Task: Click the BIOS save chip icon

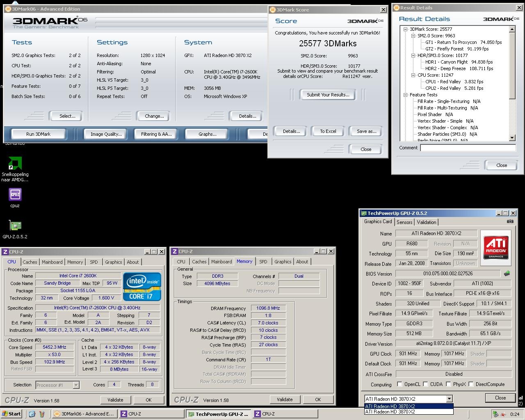Action: [x=507, y=274]
